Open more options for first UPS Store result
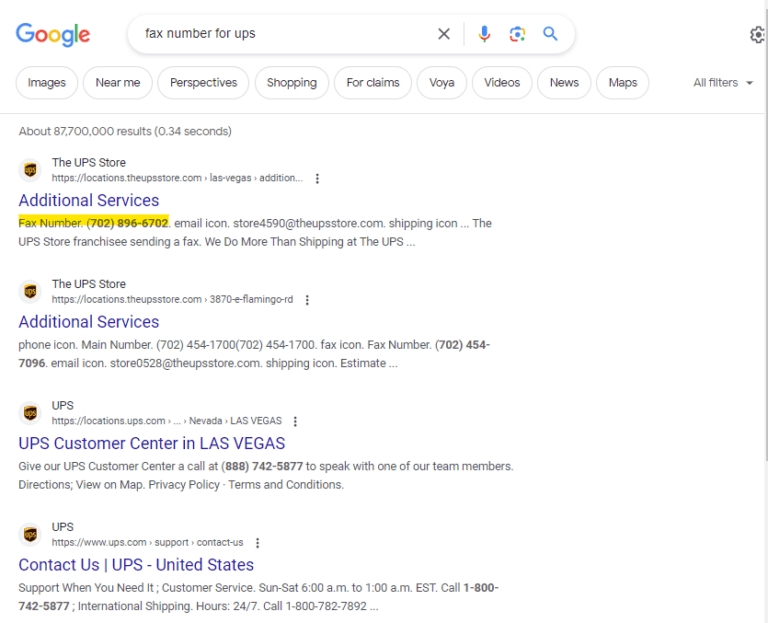 point(318,178)
